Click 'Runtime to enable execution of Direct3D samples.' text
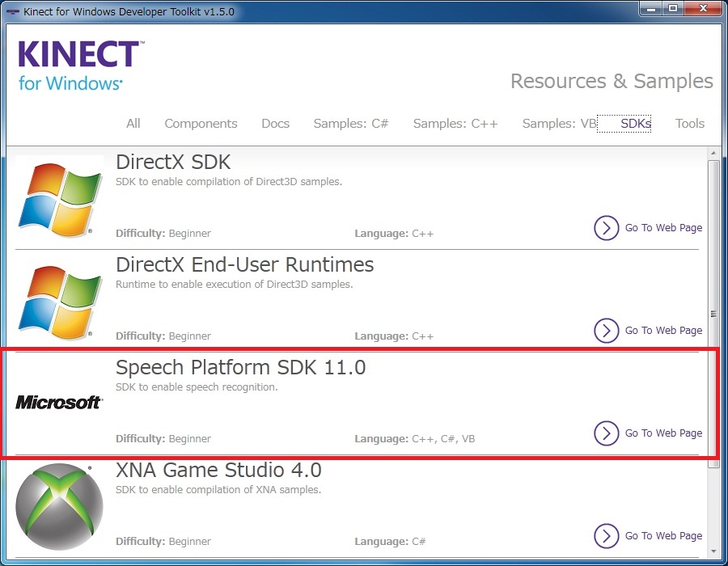Screen dimensions: 728x566 click(x=234, y=284)
